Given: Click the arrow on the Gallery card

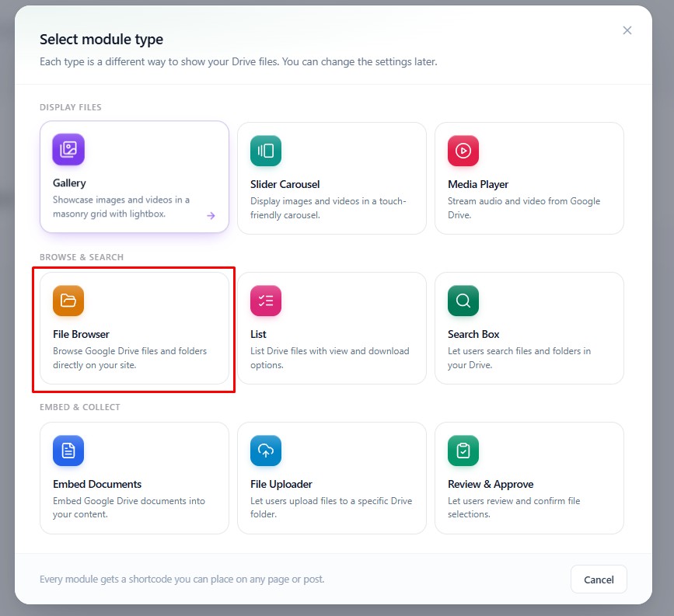Looking at the screenshot, I should (211, 216).
